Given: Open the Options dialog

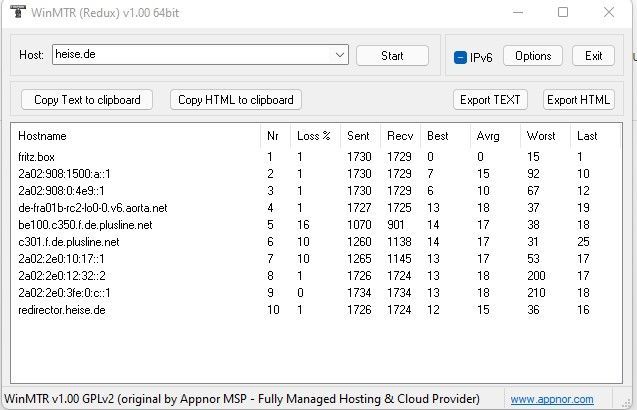Looking at the screenshot, I should (533, 56).
